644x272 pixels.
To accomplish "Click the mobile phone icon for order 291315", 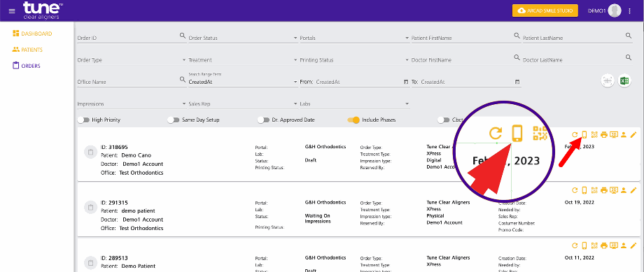I will click(584, 190).
